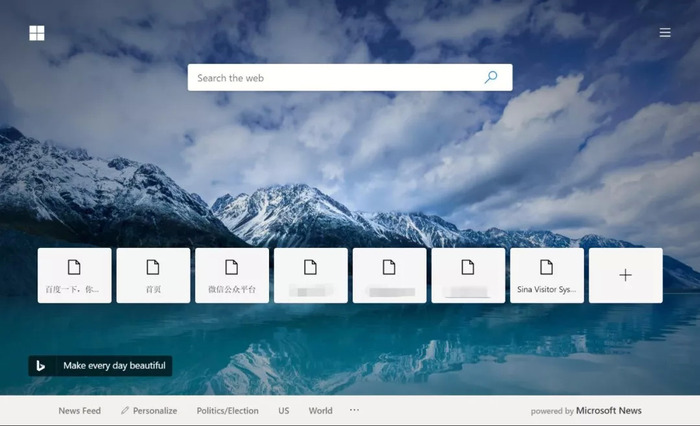Click Make every day beautiful link

point(114,365)
